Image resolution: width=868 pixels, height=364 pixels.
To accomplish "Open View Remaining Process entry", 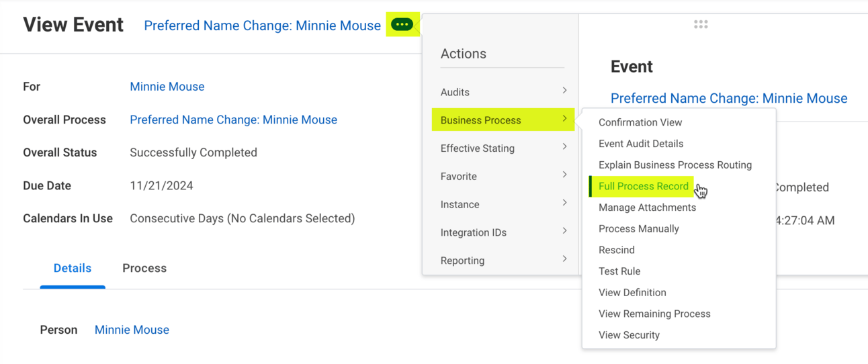I will coord(654,314).
